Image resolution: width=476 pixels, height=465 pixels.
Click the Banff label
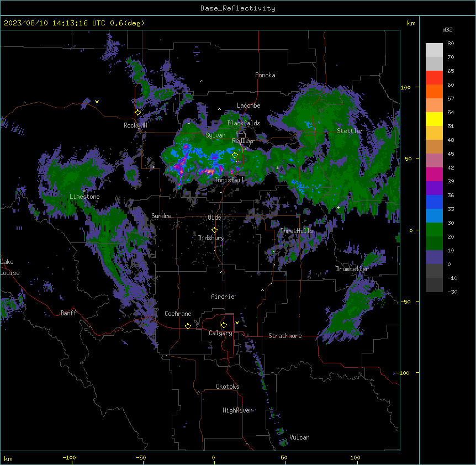tap(68, 313)
